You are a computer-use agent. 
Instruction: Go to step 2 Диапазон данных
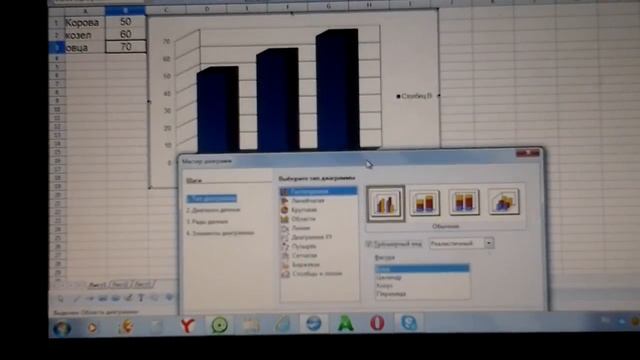[213, 210]
